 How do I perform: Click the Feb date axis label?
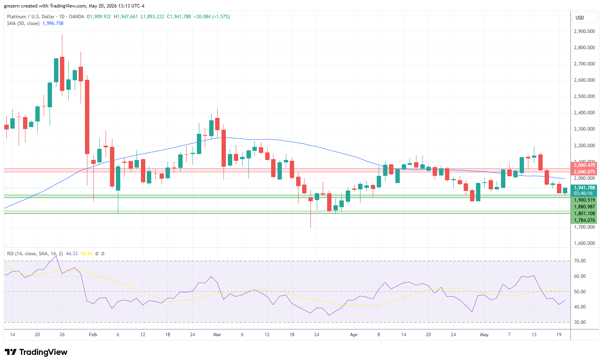point(93,335)
